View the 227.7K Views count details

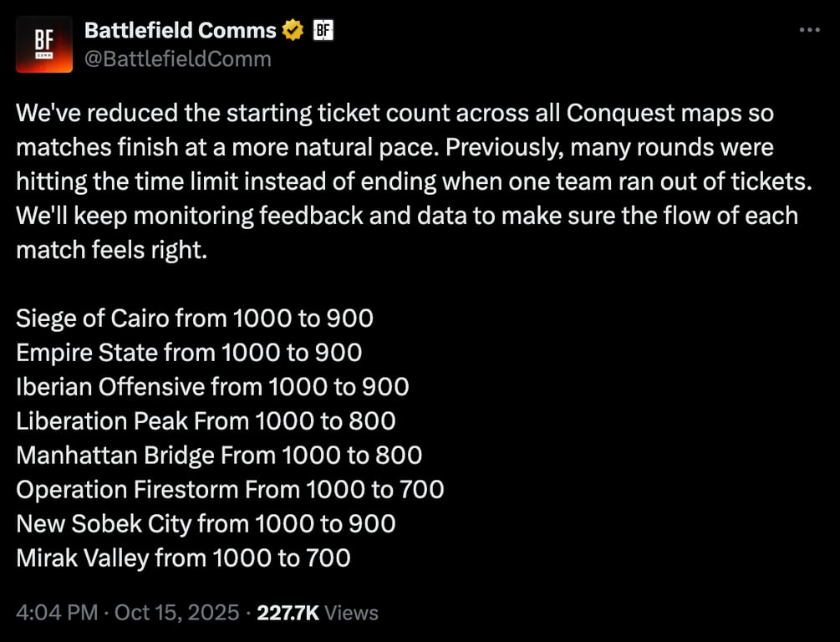[x=318, y=613]
